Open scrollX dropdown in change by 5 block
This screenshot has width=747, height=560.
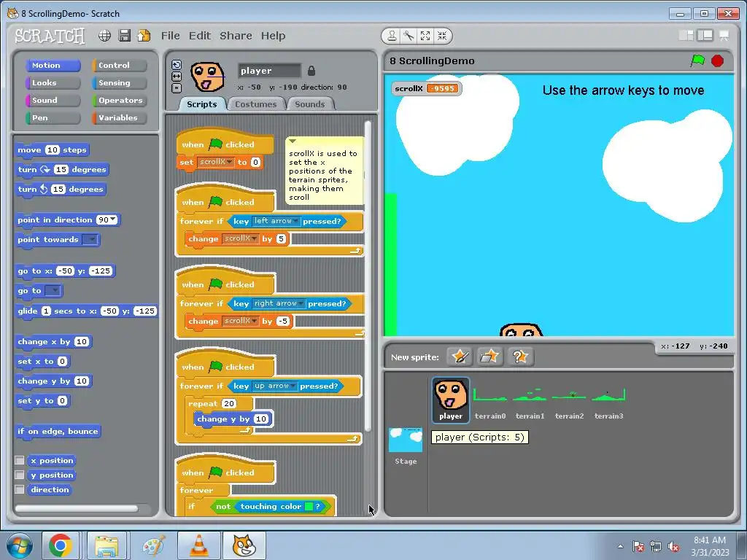click(x=255, y=238)
